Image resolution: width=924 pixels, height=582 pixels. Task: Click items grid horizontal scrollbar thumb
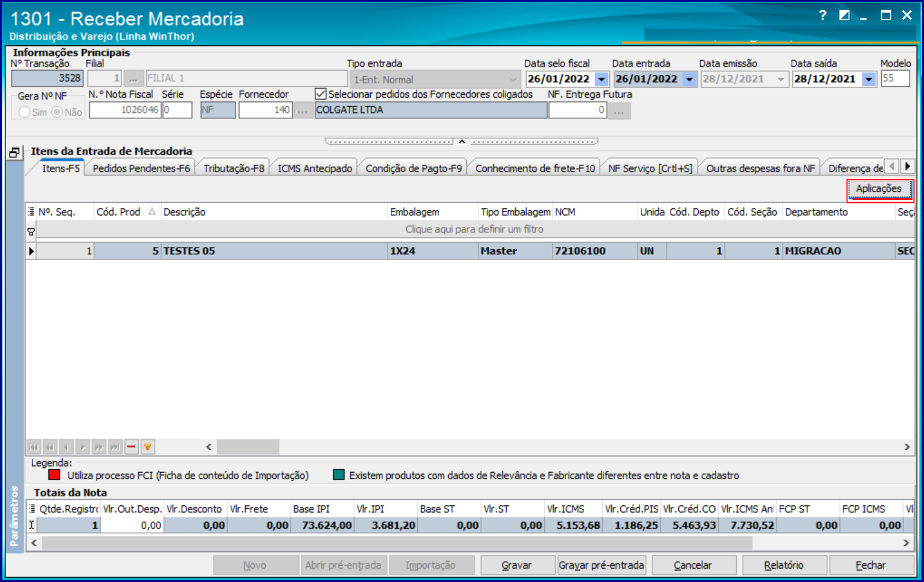pos(248,447)
